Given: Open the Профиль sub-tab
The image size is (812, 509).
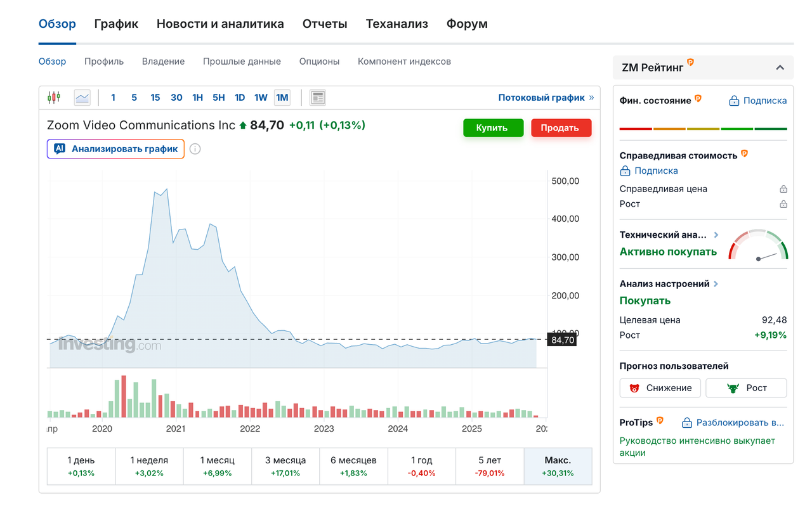Looking at the screenshot, I should click(x=104, y=61).
